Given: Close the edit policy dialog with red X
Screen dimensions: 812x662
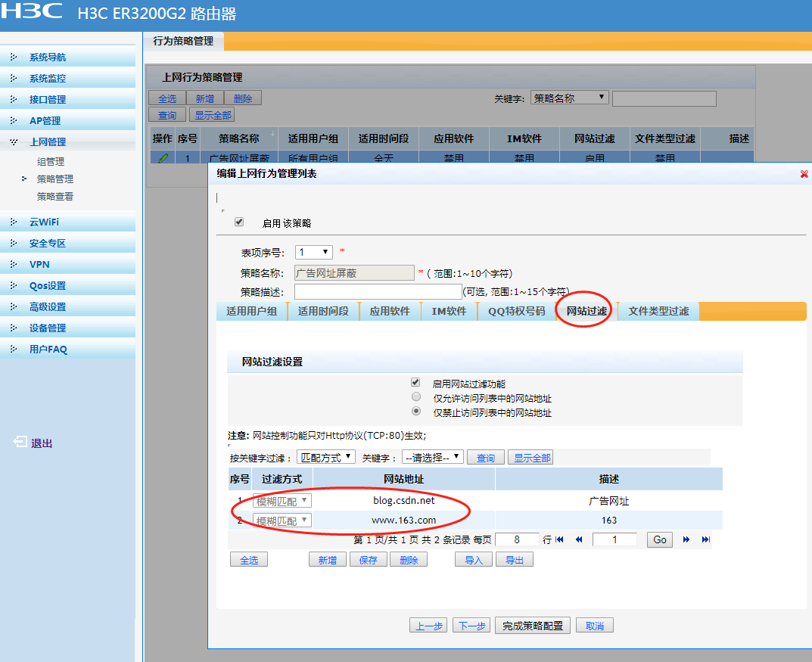Looking at the screenshot, I should coord(804,174).
